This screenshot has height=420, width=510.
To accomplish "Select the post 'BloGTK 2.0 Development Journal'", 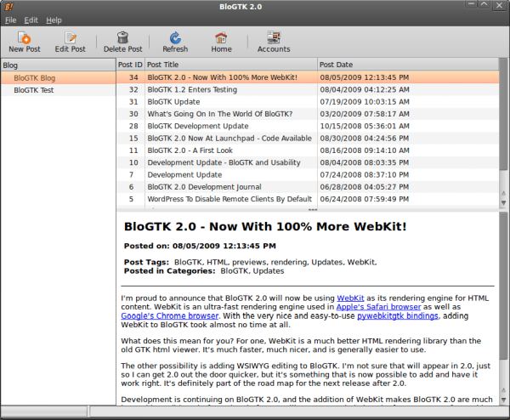I will [308, 187].
